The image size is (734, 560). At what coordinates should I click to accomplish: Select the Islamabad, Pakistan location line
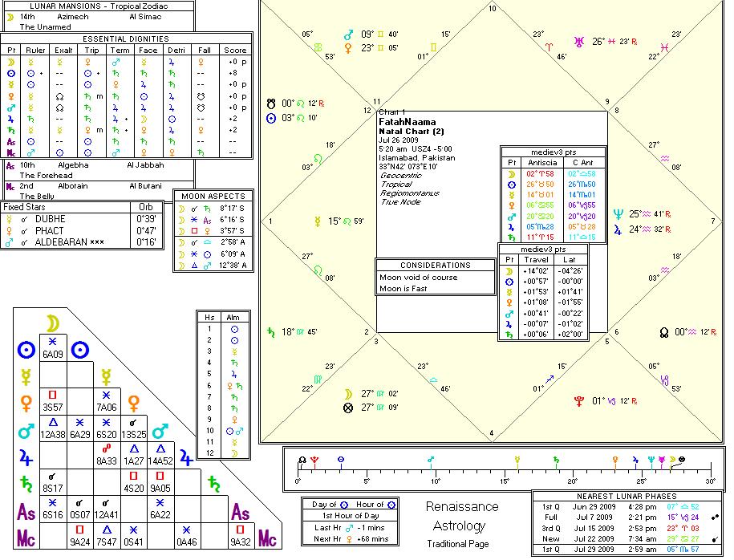(417, 158)
